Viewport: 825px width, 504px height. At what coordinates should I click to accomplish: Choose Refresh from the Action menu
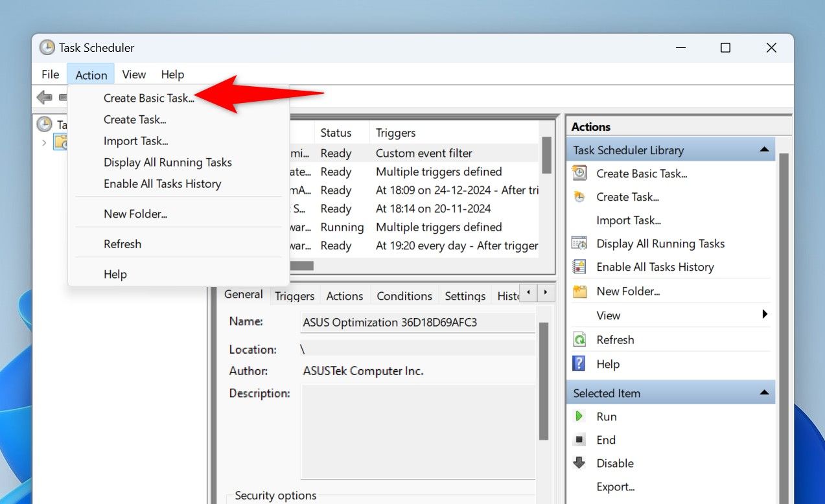pos(122,244)
